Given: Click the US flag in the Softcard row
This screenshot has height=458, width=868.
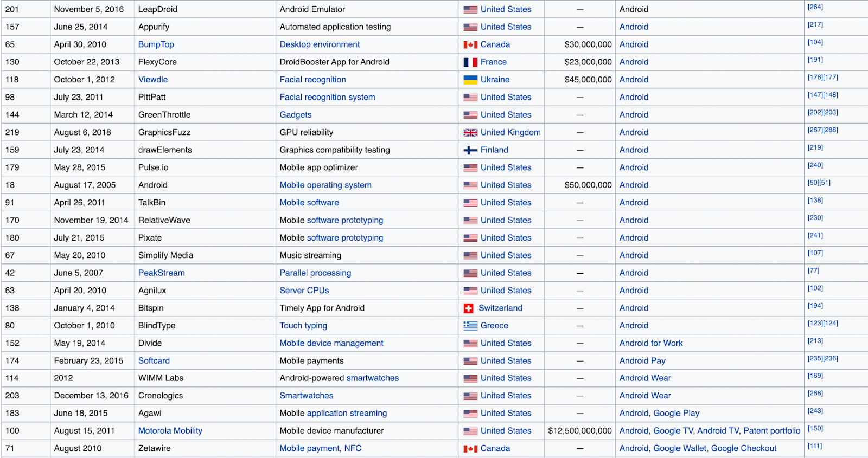Looking at the screenshot, I should (470, 361).
